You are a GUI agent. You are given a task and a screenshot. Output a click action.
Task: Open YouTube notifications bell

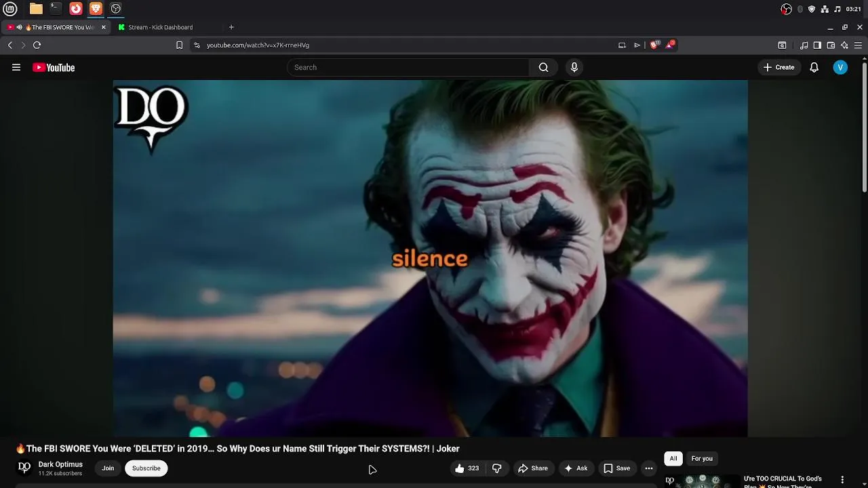point(814,67)
